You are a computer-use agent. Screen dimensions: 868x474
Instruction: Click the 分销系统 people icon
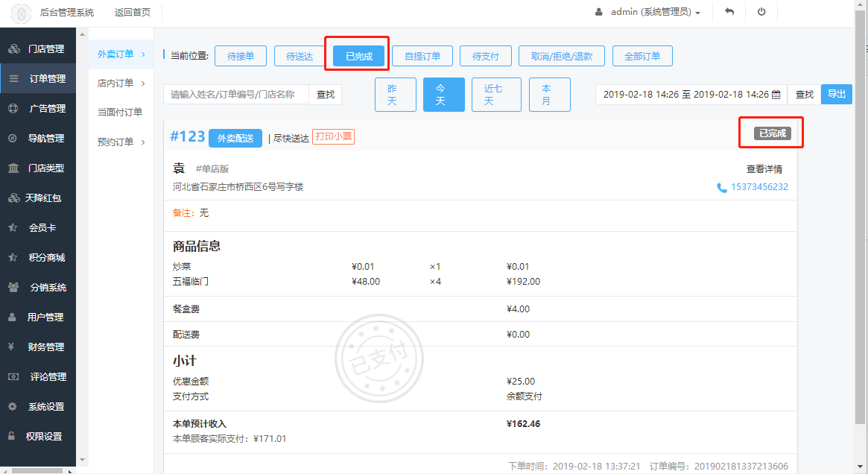(x=13, y=288)
